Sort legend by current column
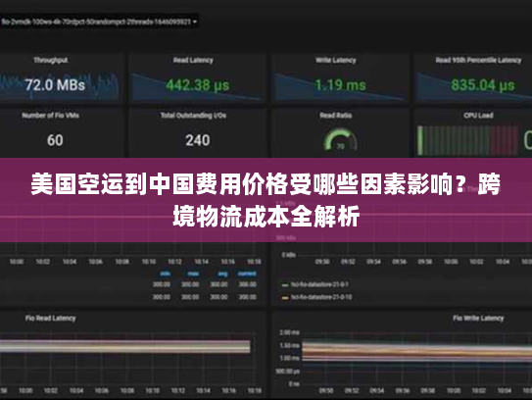This screenshot has width=532, height=400. 247,274
